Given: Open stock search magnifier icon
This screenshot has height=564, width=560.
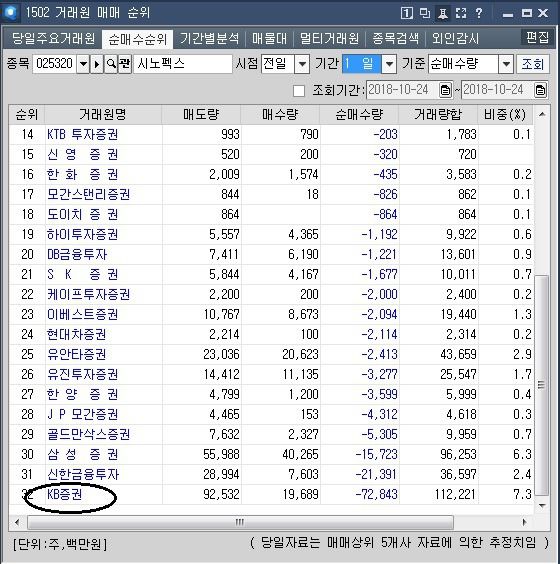Looking at the screenshot, I should [x=111, y=64].
